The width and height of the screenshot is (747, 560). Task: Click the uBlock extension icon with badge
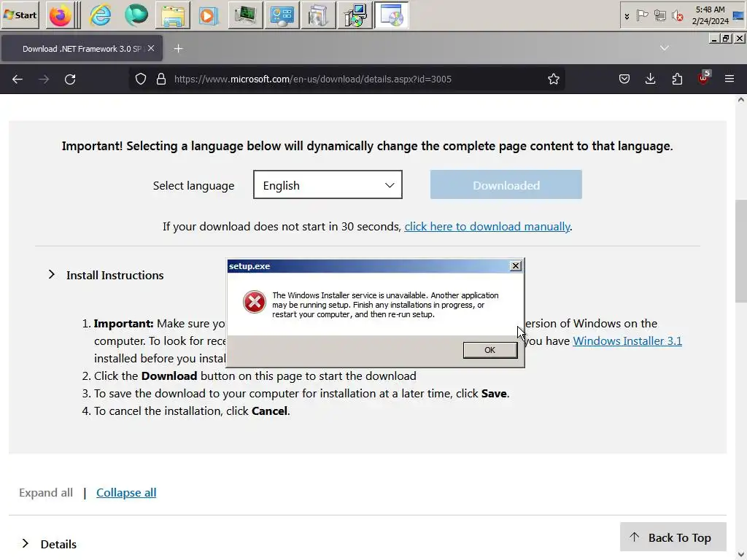[704, 78]
